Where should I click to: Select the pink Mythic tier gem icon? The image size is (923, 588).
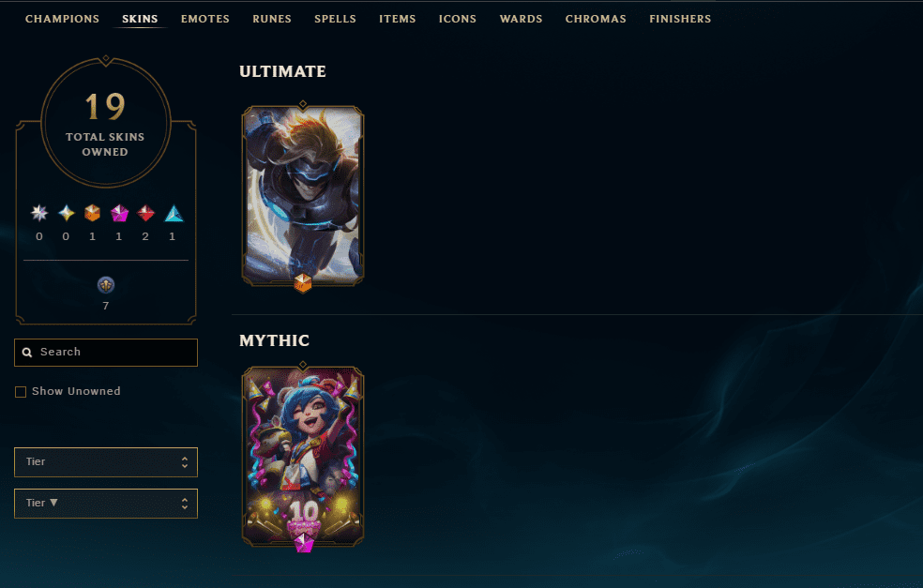119,213
